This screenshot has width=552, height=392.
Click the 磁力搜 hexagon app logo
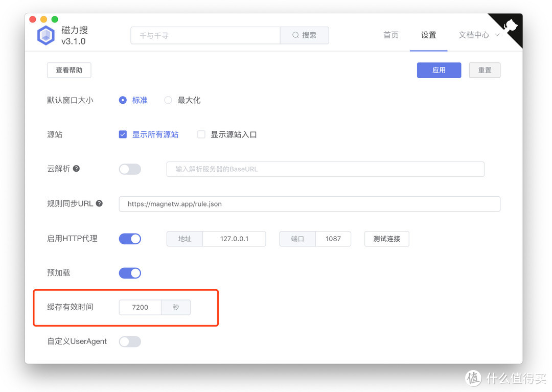pos(46,36)
